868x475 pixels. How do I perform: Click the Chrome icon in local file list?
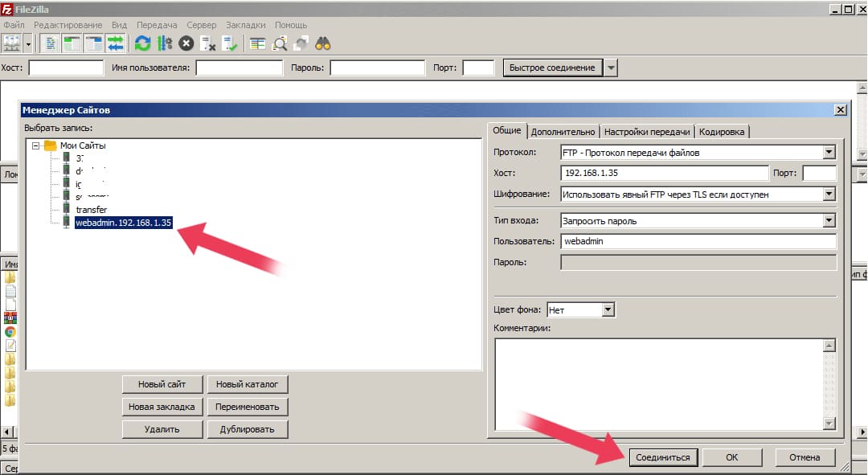pyautogui.click(x=10, y=332)
